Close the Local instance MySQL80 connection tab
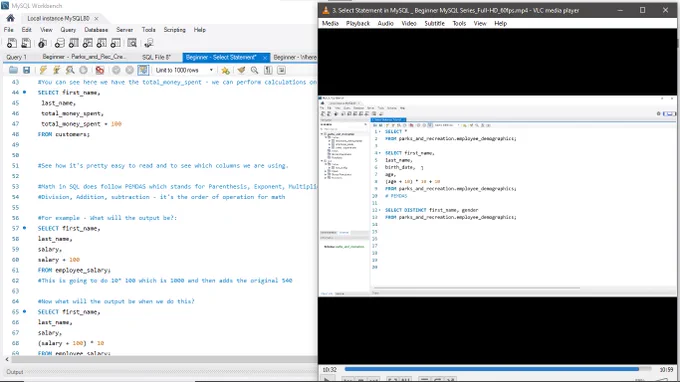 (x=96, y=18)
